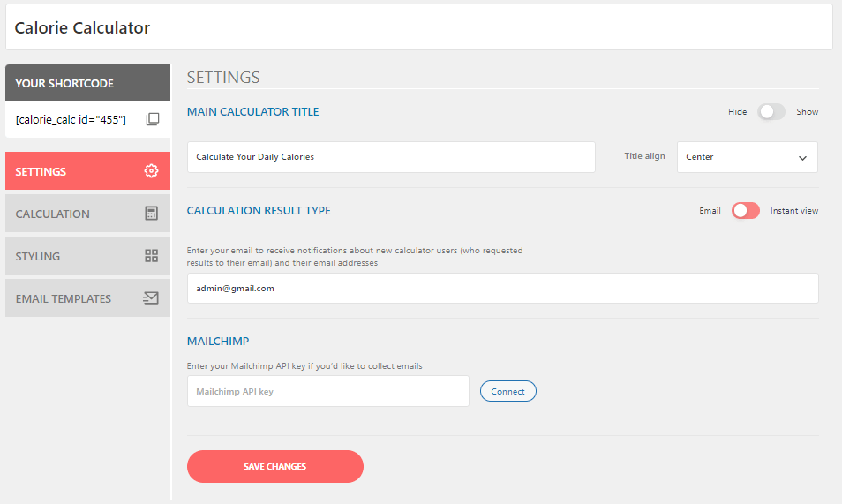The width and height of the screenshot is (842, 504).
Task: Click the calculator icon beside Calculation
Action: (152, 214)
